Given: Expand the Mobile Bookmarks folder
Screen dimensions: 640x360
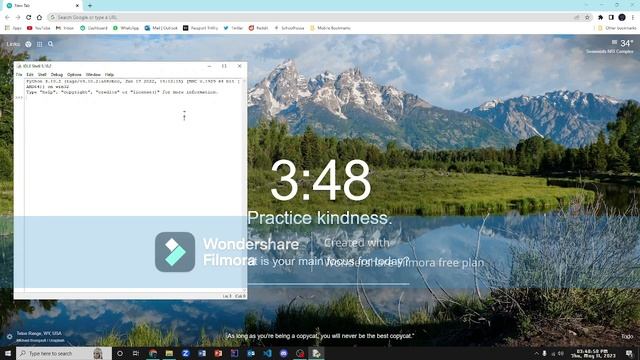Looking at the screenshot, I should 330,28.
